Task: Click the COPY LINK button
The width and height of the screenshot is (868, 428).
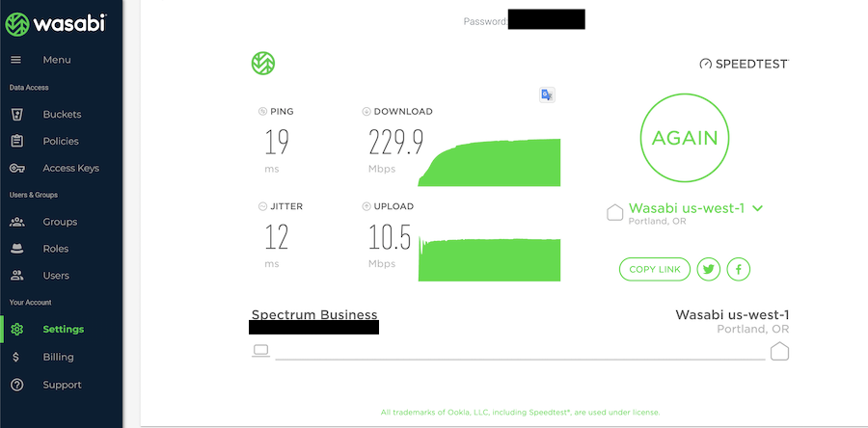Action: (655, 270)
